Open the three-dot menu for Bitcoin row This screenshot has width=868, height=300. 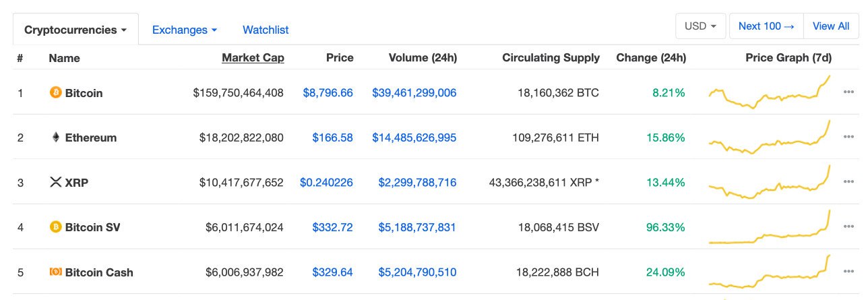[848, 92]
